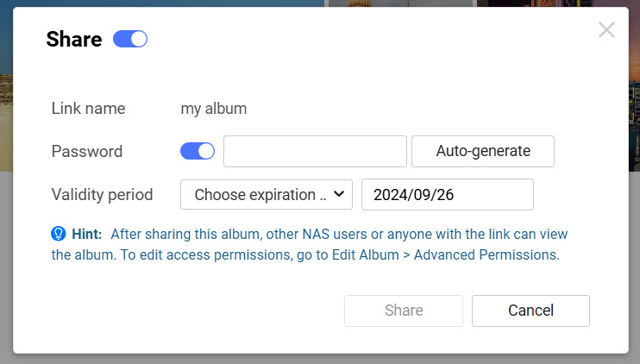Turn off the Share toggle switch
The height and width of the screenshot is (364, 640).
coord(129,39)
